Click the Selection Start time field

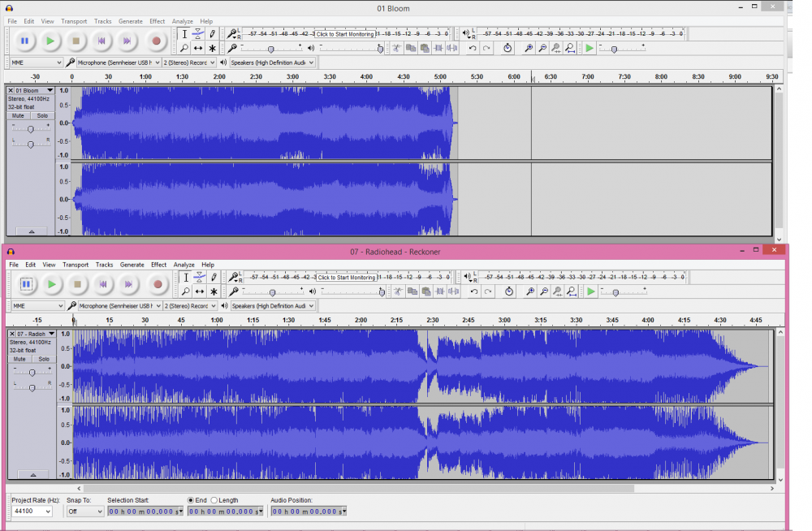(145, 512)
